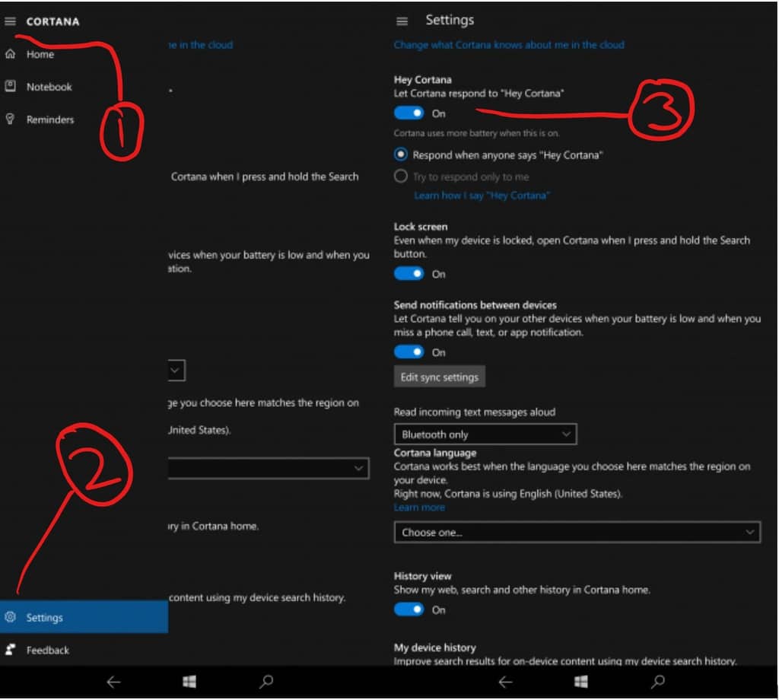Disable the Lock screen toggle
The image size is (779, 700).
click(409, 274)
